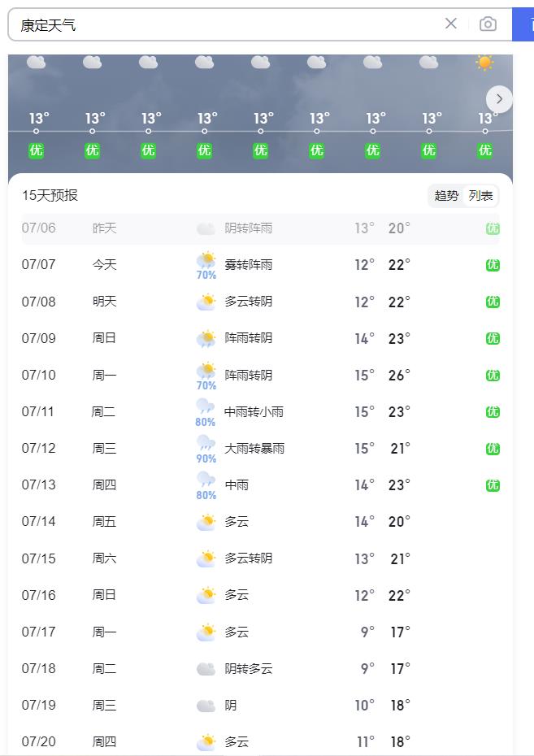The width and height of the screenshot is (534, 756).
Task: Click the 10° low temperature on 07/19
Action: [x=364, y=706]
